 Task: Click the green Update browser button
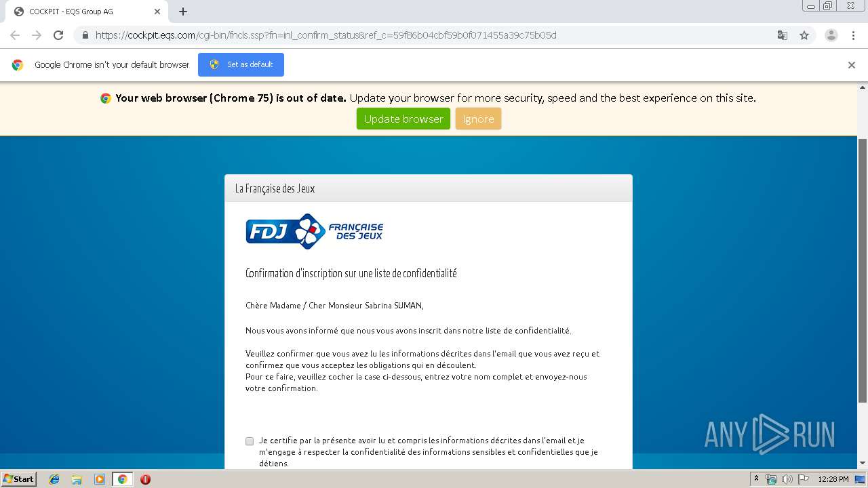pos(403,119)
